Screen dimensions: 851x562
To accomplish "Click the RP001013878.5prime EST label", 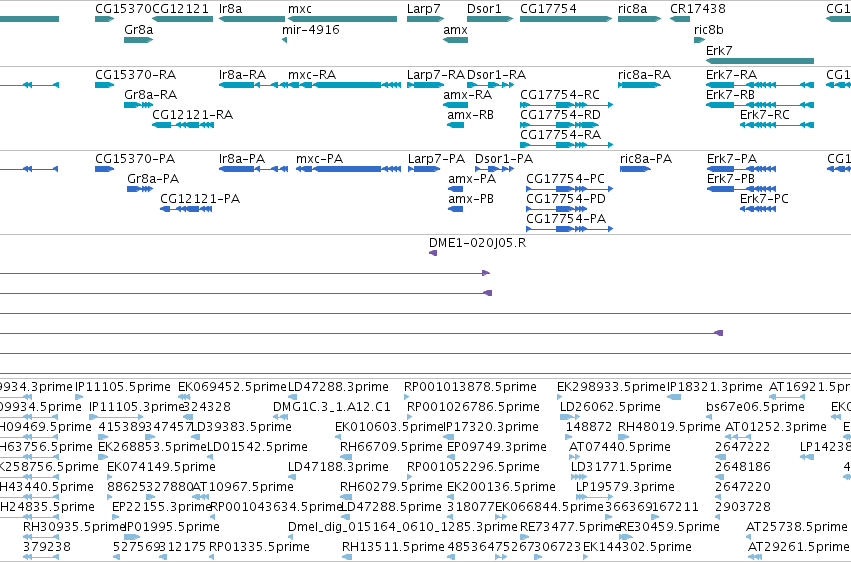I will pyautogui.click(x=470, y=386).
